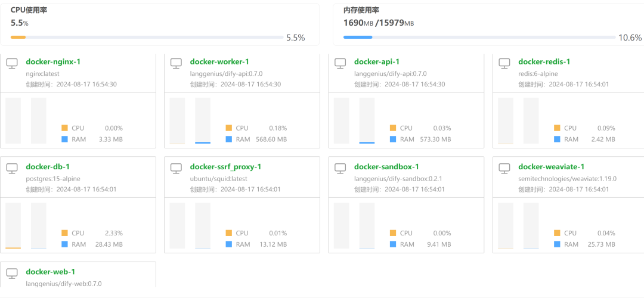Image resolution: width=644 pixels, height=298 pixels.
Task: Click the orange CPU swatch for docker-worker-1
Action: 228,128
